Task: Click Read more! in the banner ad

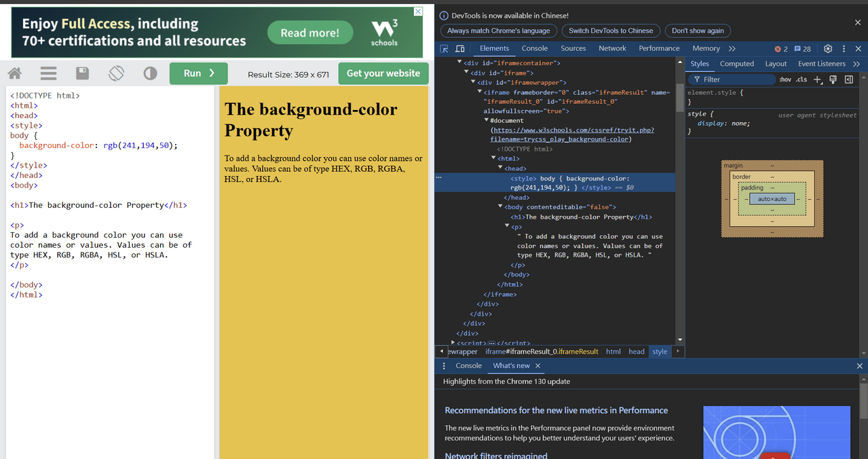Action: click(310, 33)
